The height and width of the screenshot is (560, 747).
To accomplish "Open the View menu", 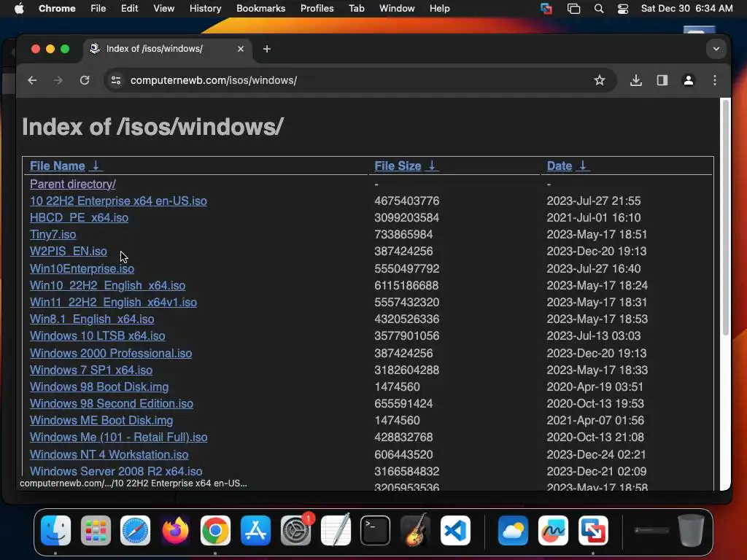I will tap(163, 9).
